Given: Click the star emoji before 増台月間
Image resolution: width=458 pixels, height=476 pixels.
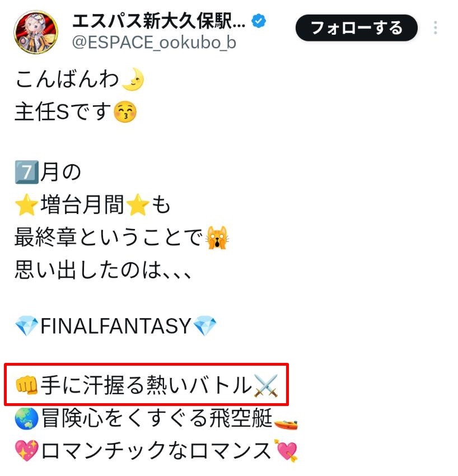Looking at the screenshot, I should (x=27, y=204).
